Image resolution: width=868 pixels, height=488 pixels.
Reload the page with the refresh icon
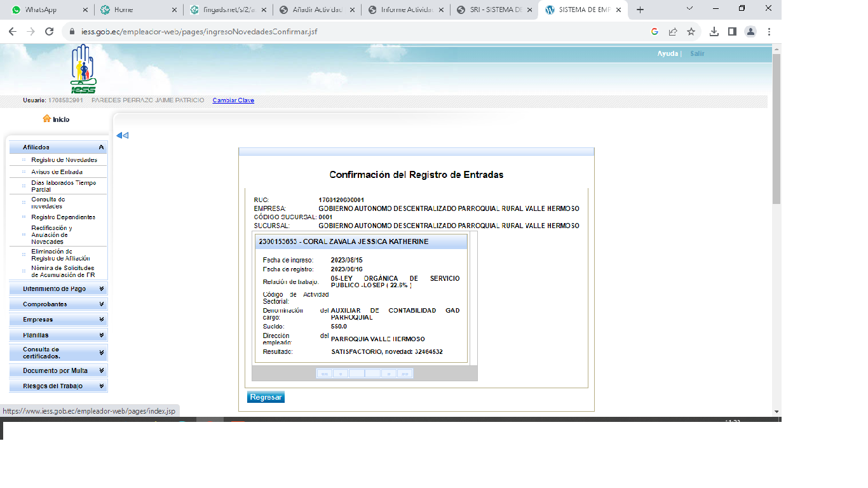pos(49,32)
